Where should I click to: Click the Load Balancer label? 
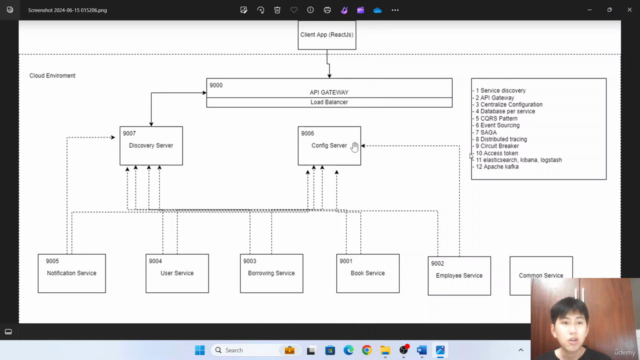(x=329, y=102)
